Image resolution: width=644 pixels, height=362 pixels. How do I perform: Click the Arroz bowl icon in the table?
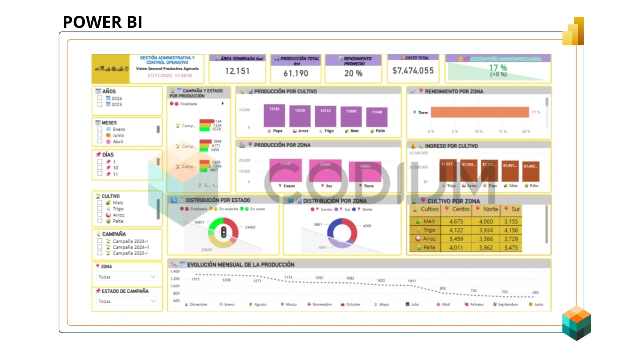point(418,239)
